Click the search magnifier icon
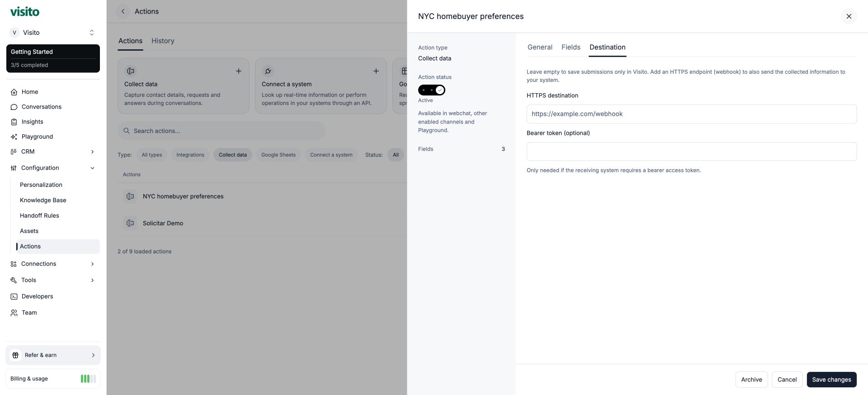This screenshot has width=868, height=395. tap(127, 131)
